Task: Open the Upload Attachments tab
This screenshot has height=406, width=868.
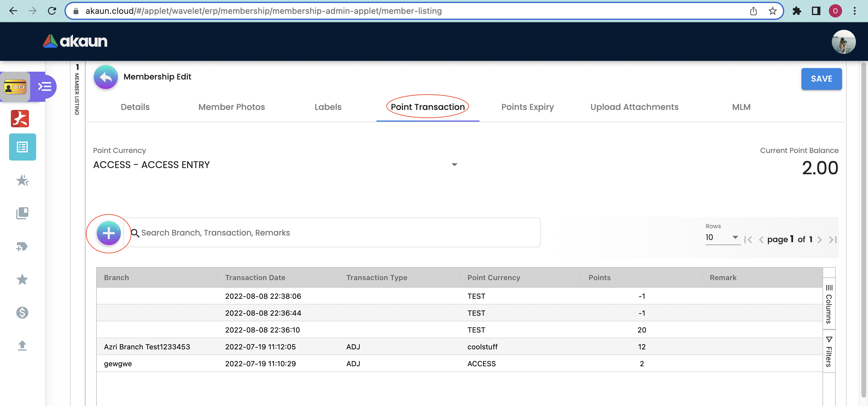Action: click(634, 107)
